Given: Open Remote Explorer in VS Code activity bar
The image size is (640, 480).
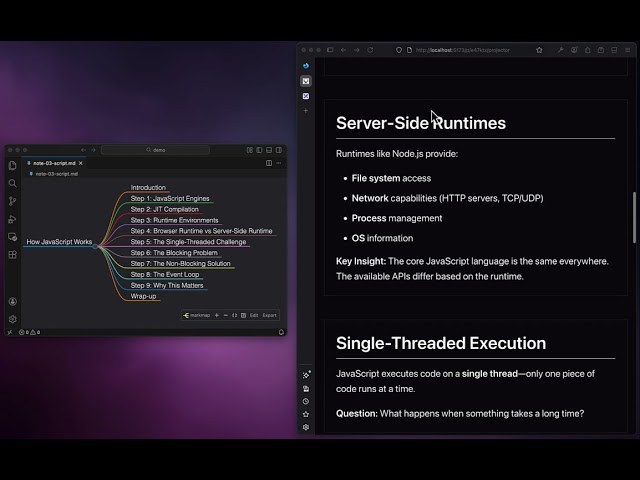Looking at the screenshot, I should pos(13,237).
